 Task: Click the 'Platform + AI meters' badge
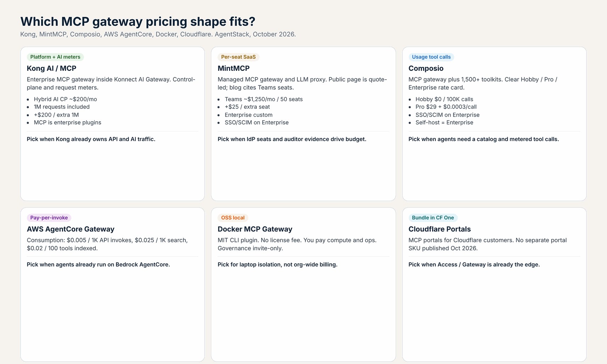click(x=55, y=57)
